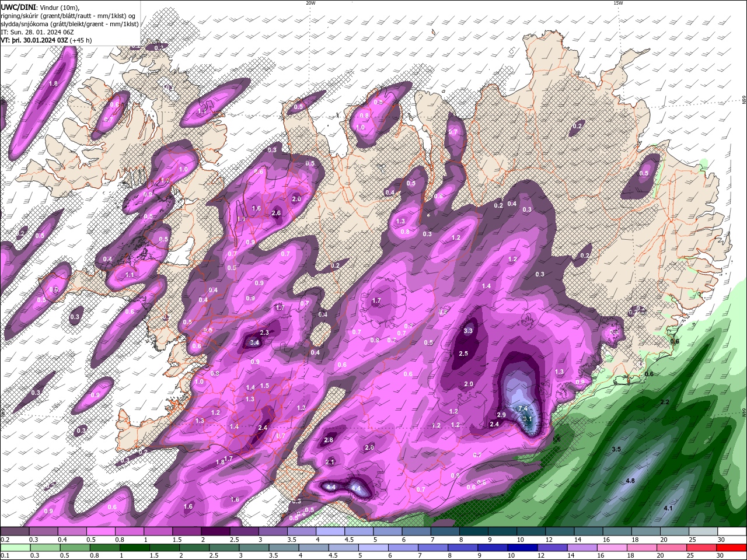Select white snow swatch 25 to 30

(703, 531)
